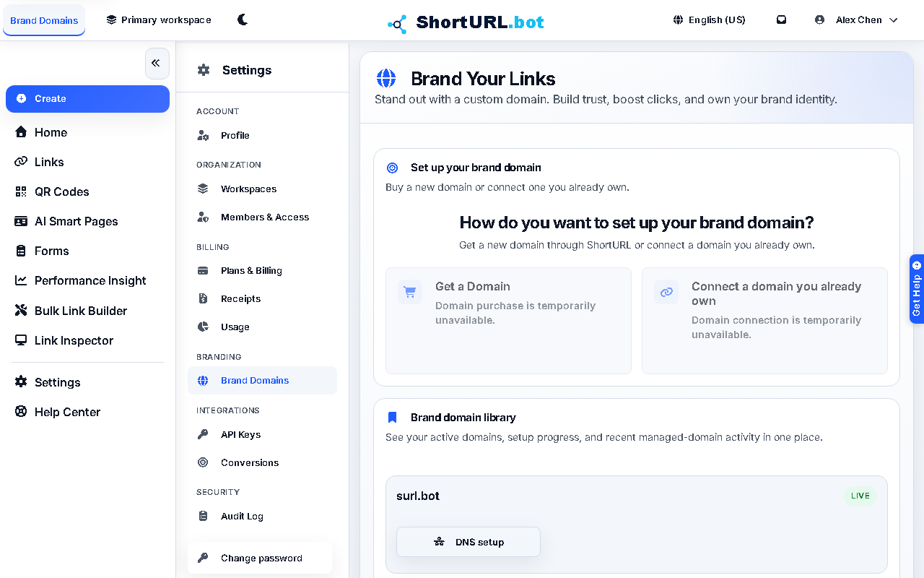Click the Conversions target icon
Viewport: 924px width, 578px height.
(203, 463)
